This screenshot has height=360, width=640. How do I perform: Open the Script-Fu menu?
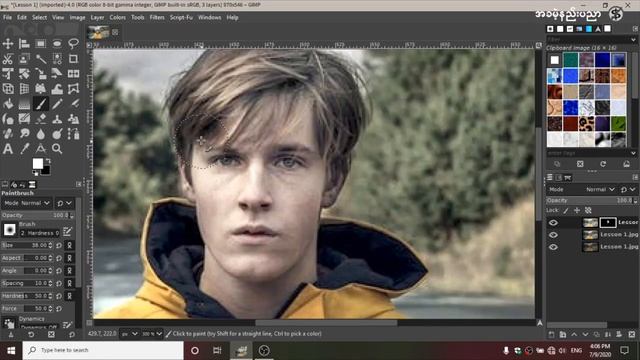[181, 18]
